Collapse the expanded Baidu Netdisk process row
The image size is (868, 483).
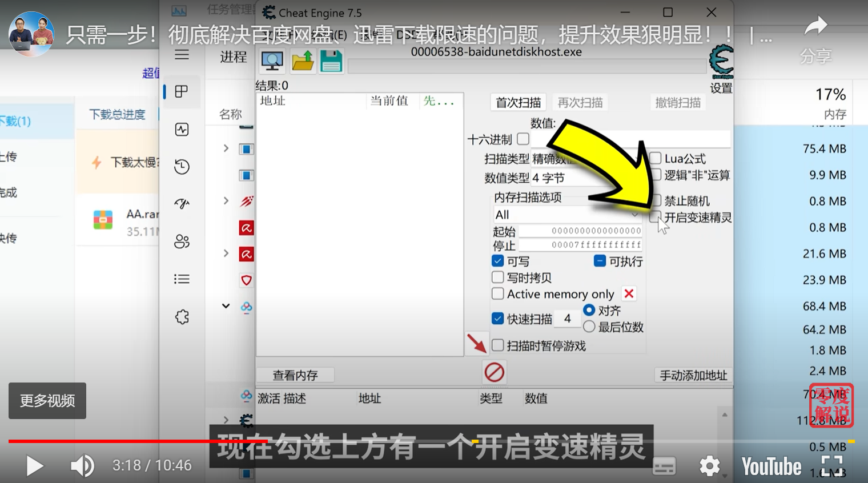coord(226,306)
